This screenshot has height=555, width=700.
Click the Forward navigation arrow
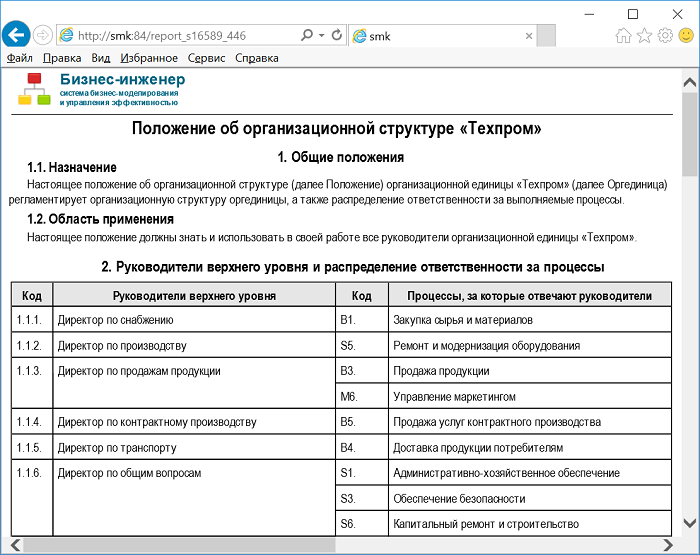click(x=43, y=35)
